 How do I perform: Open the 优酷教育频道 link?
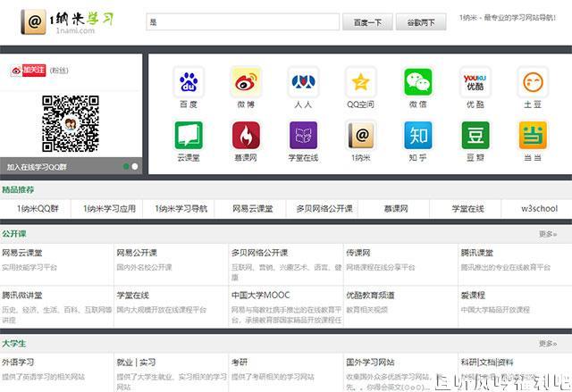(370, 296)
